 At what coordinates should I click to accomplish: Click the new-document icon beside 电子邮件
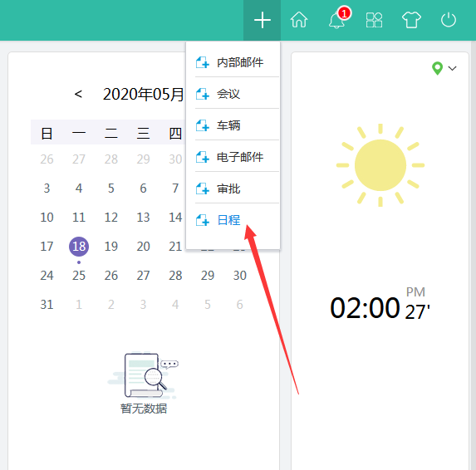pos(203,157)
